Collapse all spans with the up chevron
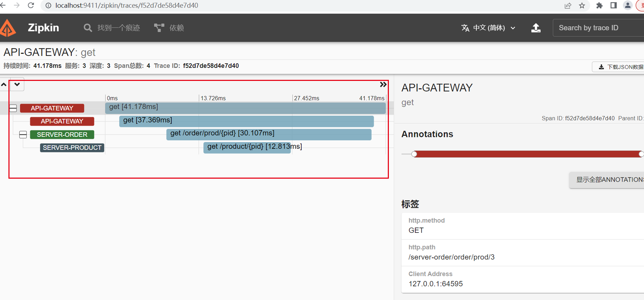Image resolution: width=644 pixels, height=300 pixels. tap(4, 84)
